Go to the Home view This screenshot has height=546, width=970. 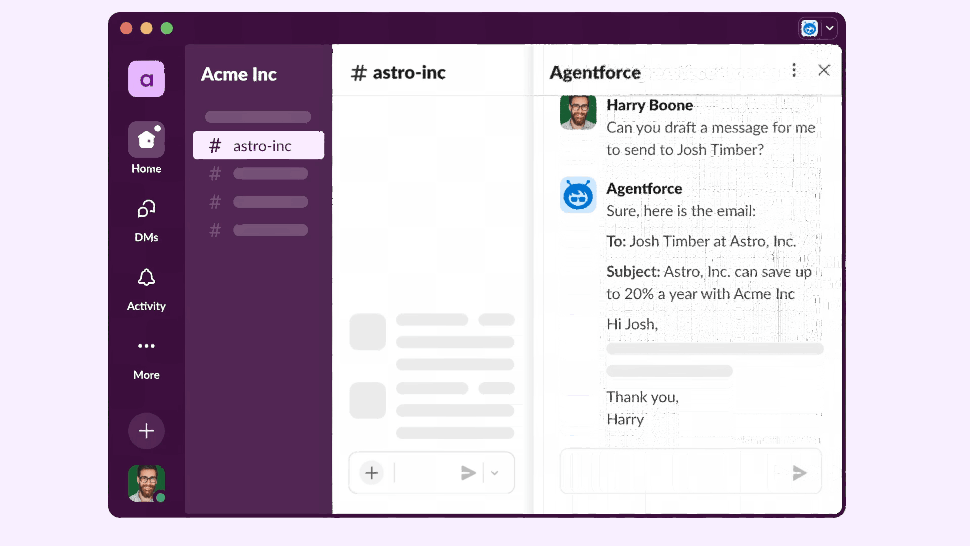coord(147,148)
